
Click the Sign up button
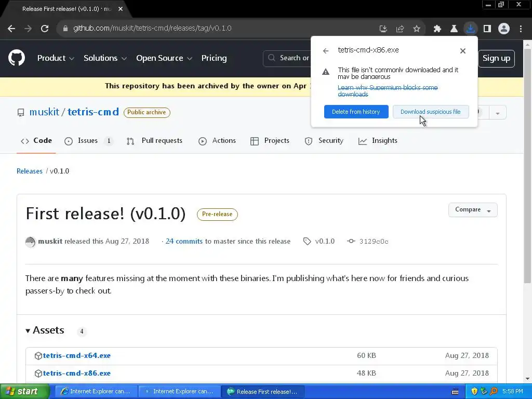coord(496,58)
